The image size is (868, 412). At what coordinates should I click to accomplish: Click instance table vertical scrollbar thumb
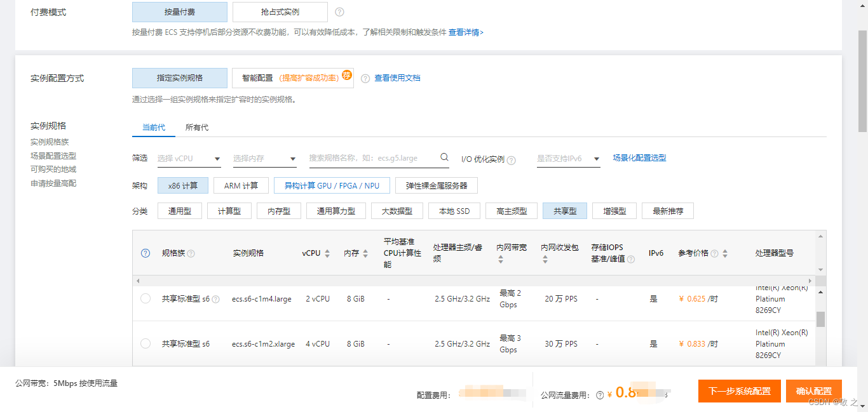point(820,319)
